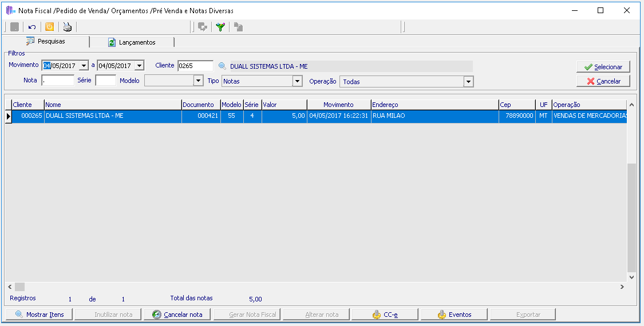Click the Cancelar nota button
The image size is (644, 326).
click(177, 315)
